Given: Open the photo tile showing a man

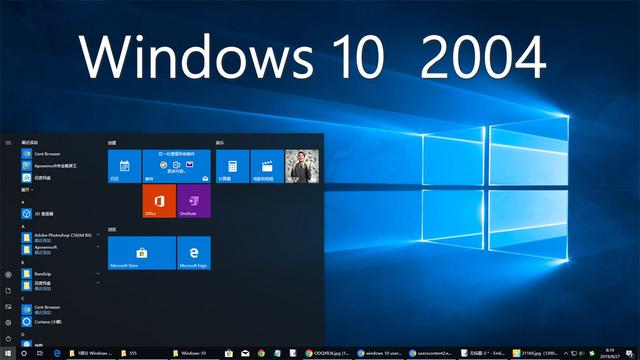Looking at the screenshot, I should (x=302, y=166).
